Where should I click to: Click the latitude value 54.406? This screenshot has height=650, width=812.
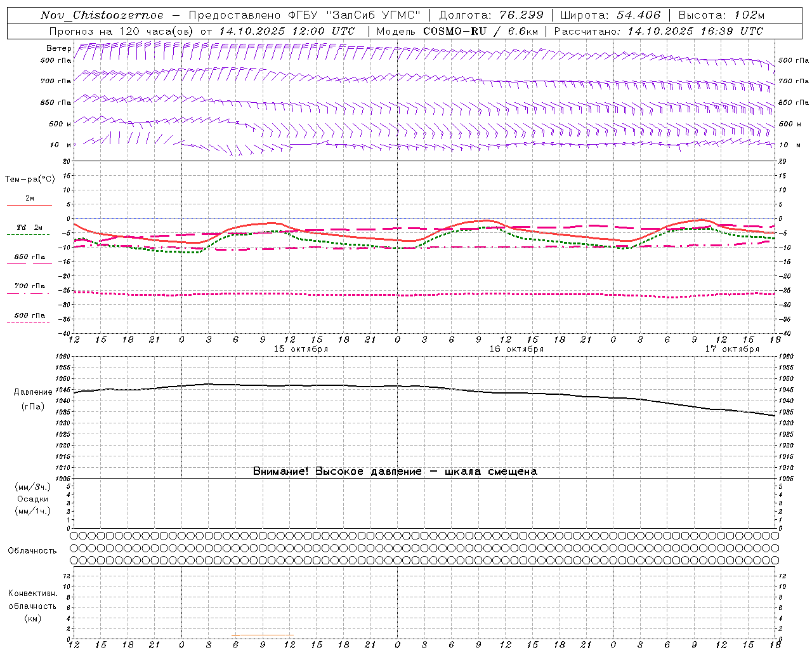pos(638,15)
